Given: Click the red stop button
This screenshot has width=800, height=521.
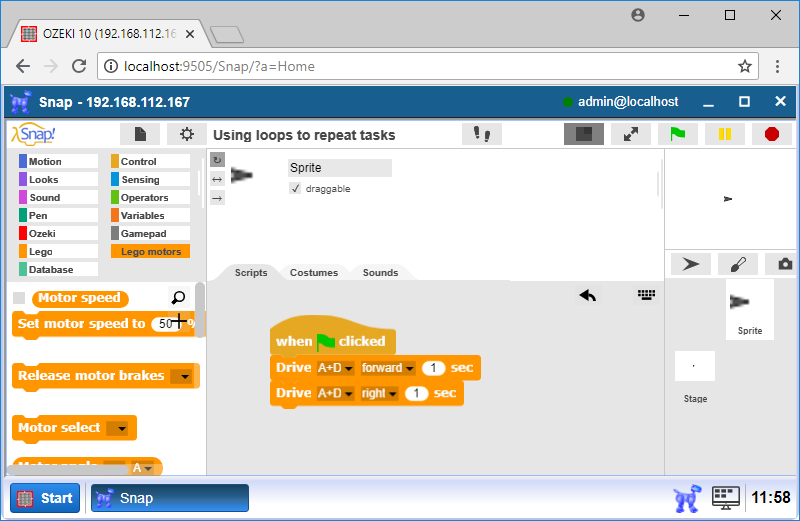Looking at the screenshot, I should [x=771, y=134].
